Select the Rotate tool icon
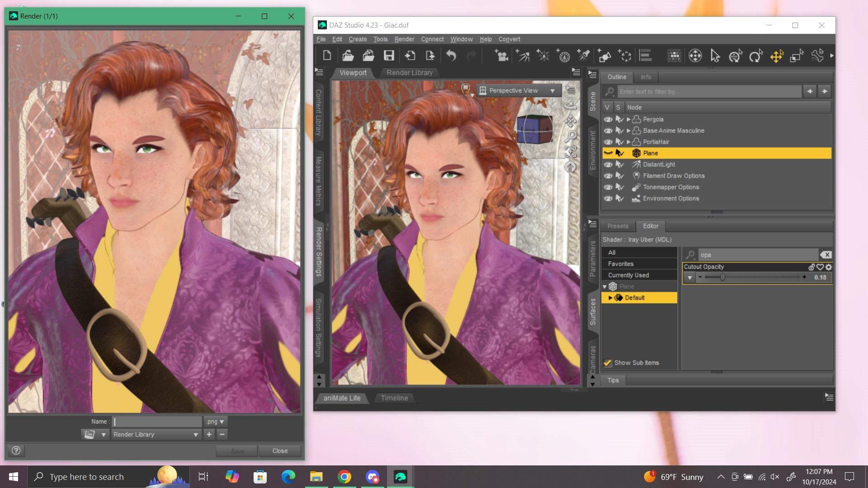Image resolution: width=868 pixels, height=488 pixels. pyautogui.click(x=755, y=56)
